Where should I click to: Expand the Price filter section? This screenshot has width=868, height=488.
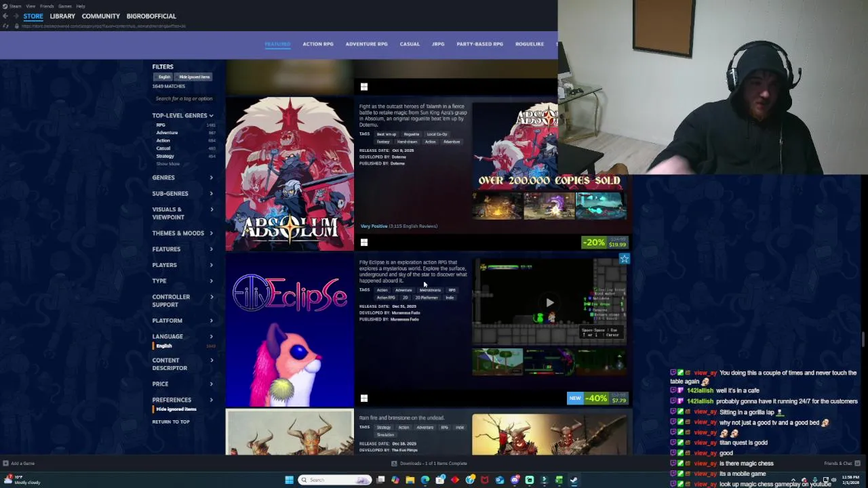182,384
